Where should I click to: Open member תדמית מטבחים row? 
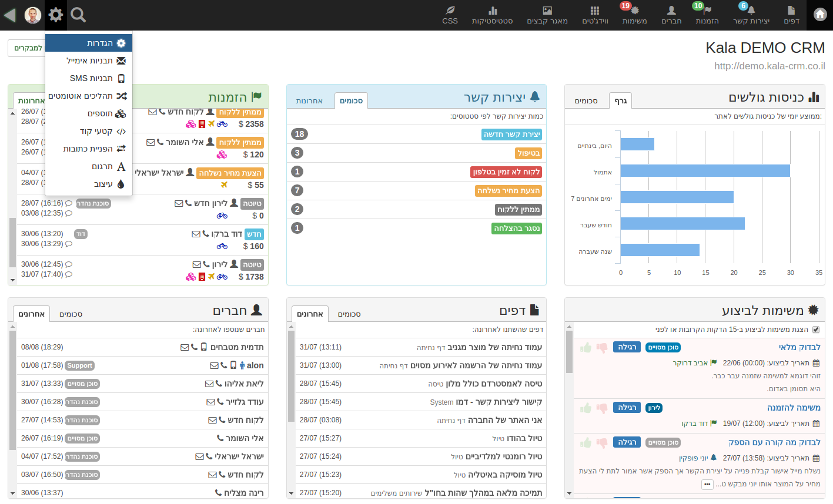[x=143, y=347]
